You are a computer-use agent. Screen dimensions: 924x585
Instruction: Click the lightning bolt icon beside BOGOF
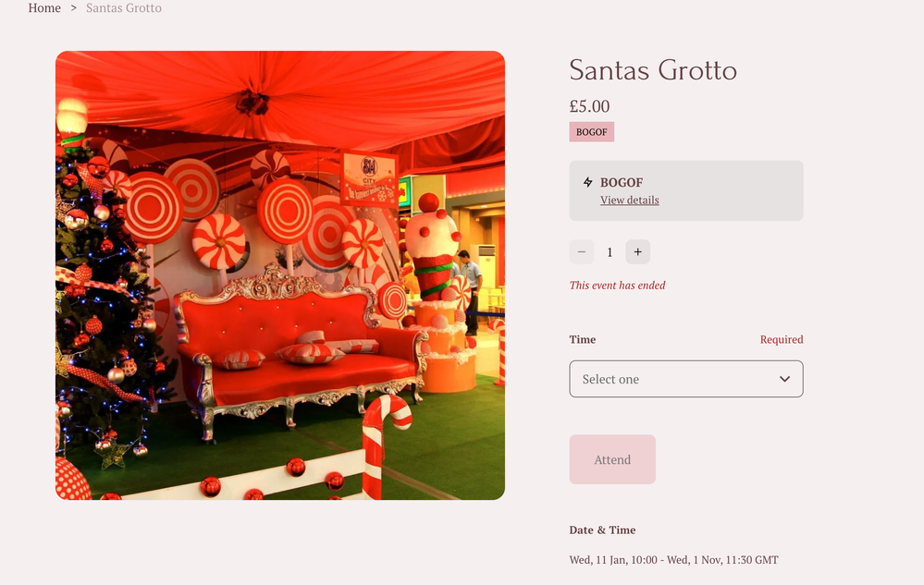pyautogui.click(x=587, y=182)
